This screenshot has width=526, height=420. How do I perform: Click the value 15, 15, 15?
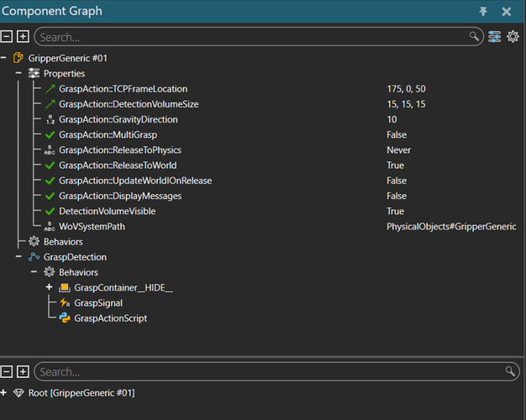(x=406, y=104)
